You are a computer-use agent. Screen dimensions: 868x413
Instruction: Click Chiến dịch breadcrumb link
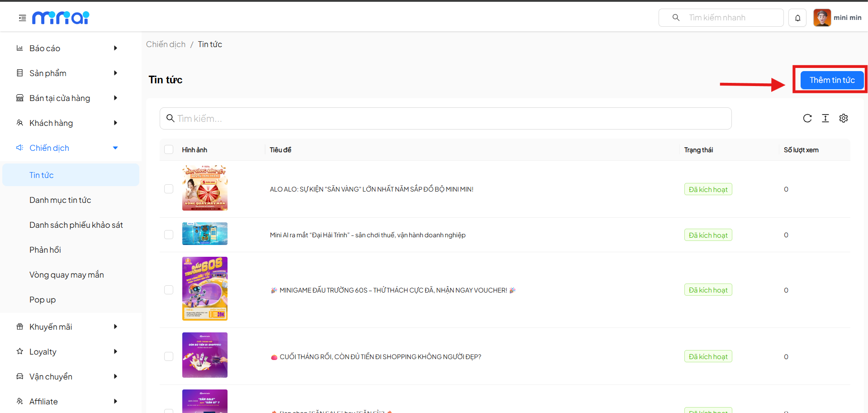point(166,44)
